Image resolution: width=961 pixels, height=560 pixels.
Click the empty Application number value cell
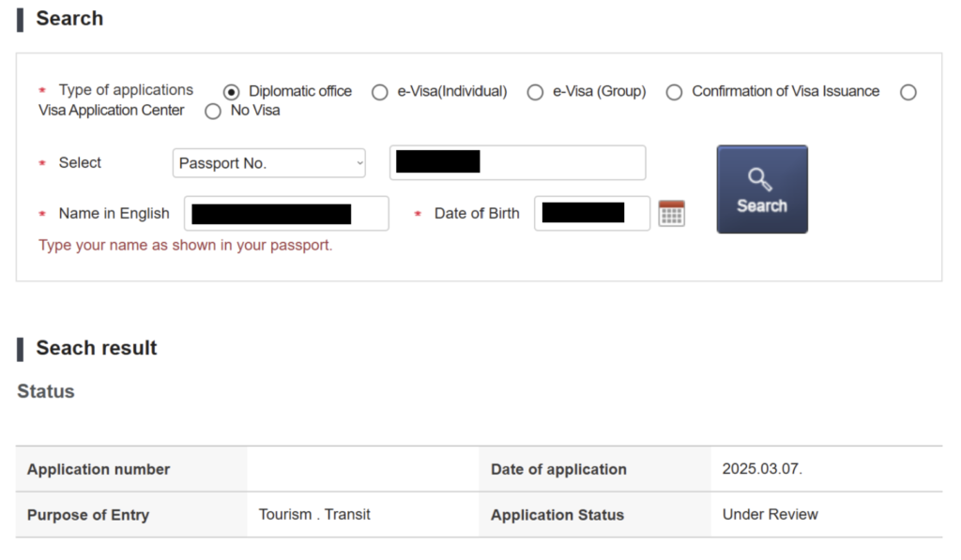[x=362, y=469]
